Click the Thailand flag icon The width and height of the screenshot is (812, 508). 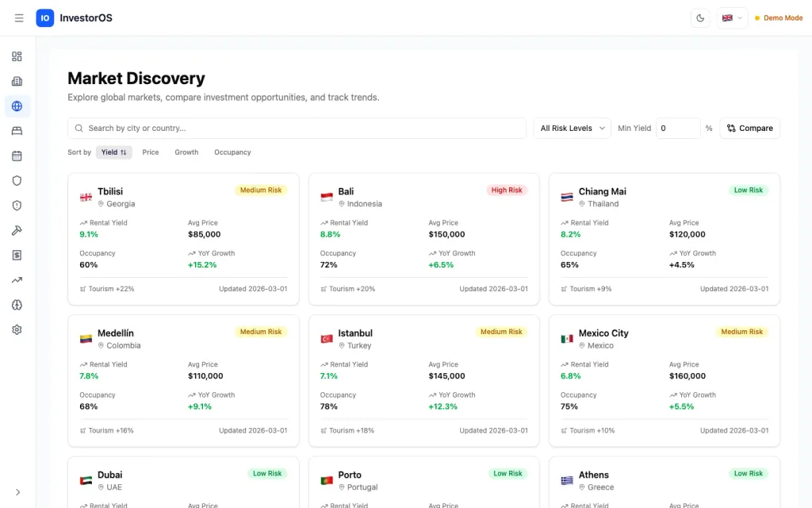(x=567, y=197)
